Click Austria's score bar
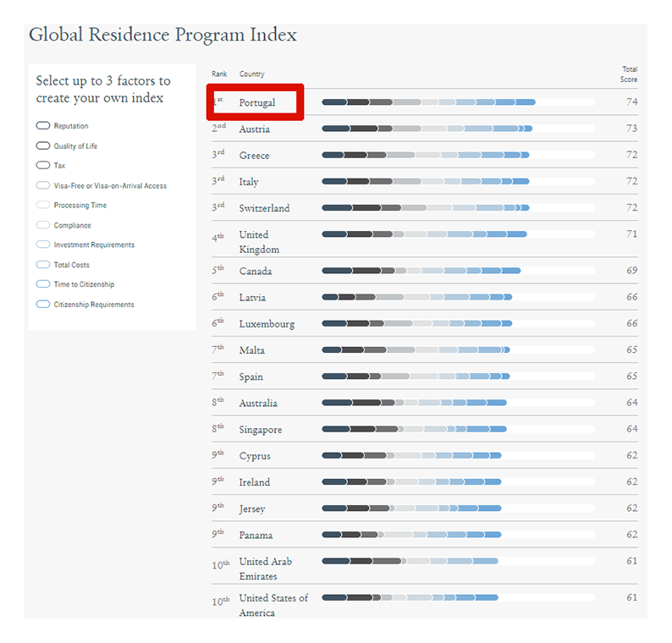The image size is (672, 643). click(458, 129)
